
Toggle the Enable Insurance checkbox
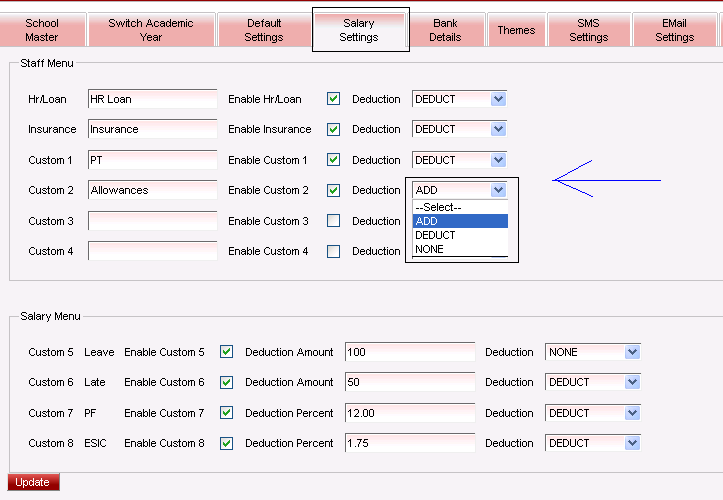tap(334, 129)
